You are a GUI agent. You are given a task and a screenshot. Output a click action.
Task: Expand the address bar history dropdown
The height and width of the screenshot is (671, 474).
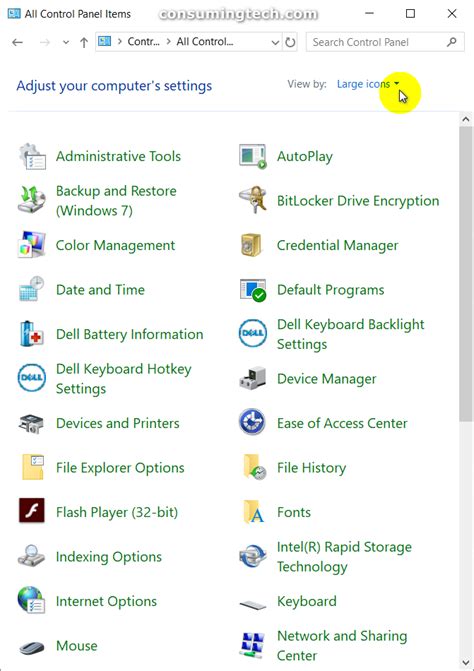275,42
